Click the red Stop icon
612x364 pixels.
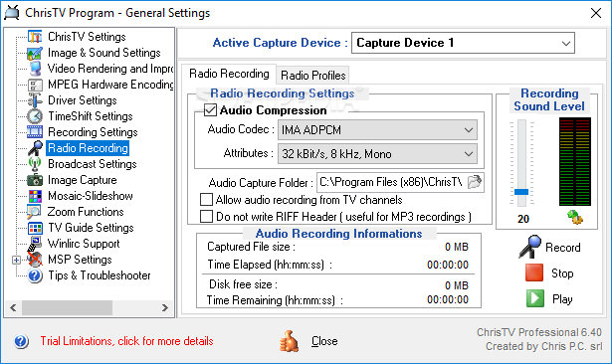click(x=534, y=273)
